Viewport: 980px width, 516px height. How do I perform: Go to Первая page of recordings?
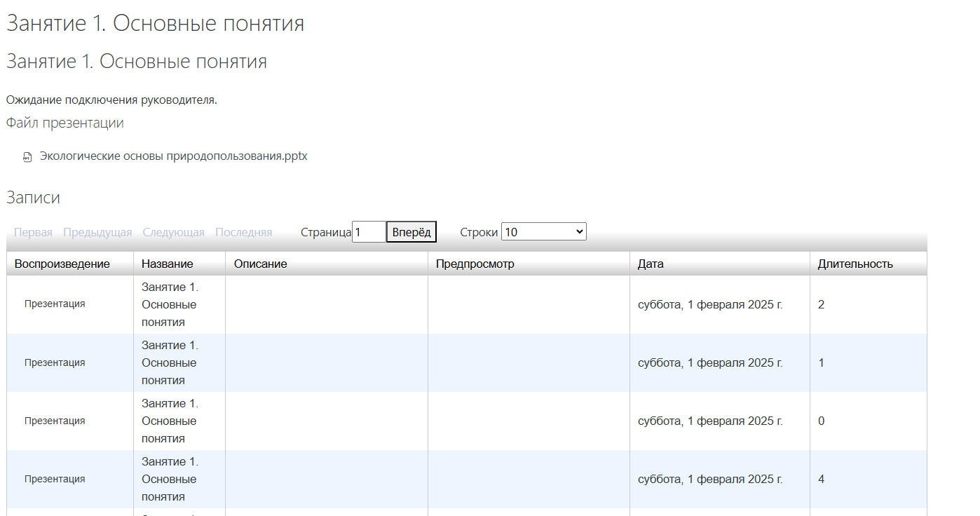pos(33,233)
